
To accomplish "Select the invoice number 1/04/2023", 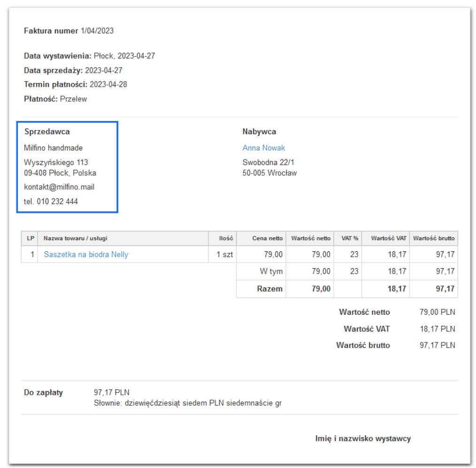I will [97, 30].
